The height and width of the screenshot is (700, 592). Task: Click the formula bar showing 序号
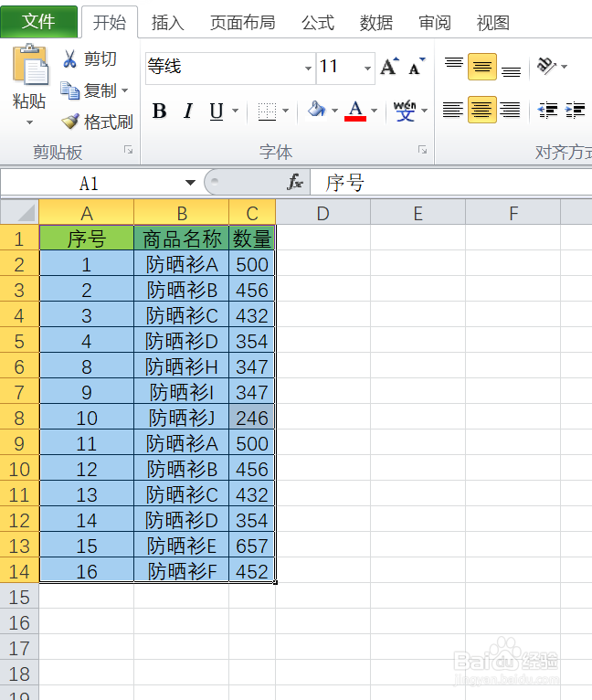point(451,183)
